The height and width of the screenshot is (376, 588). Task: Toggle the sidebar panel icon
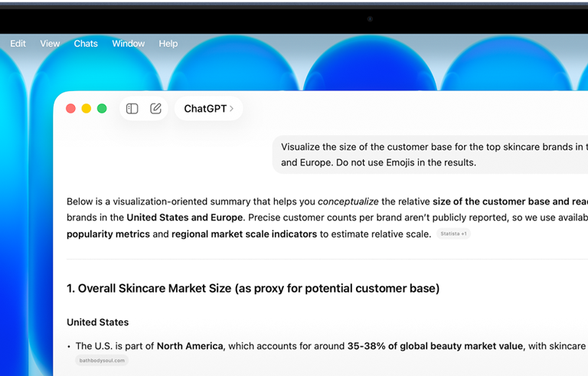click(x=132, y=109)
